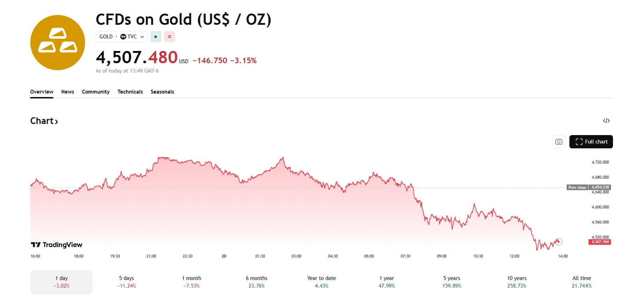
Task: Open the GOLD TVC symbol dropdown
Action: (x=121, y=37)
